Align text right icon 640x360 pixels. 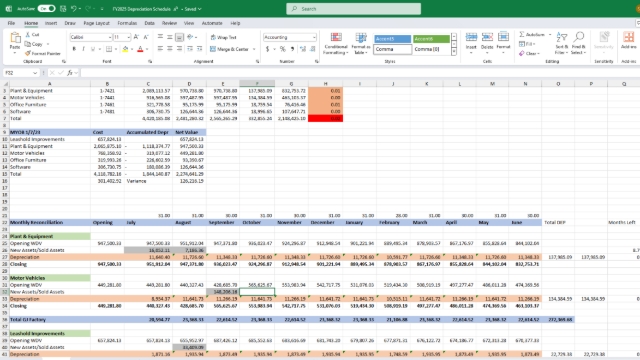tap(179, 49)
